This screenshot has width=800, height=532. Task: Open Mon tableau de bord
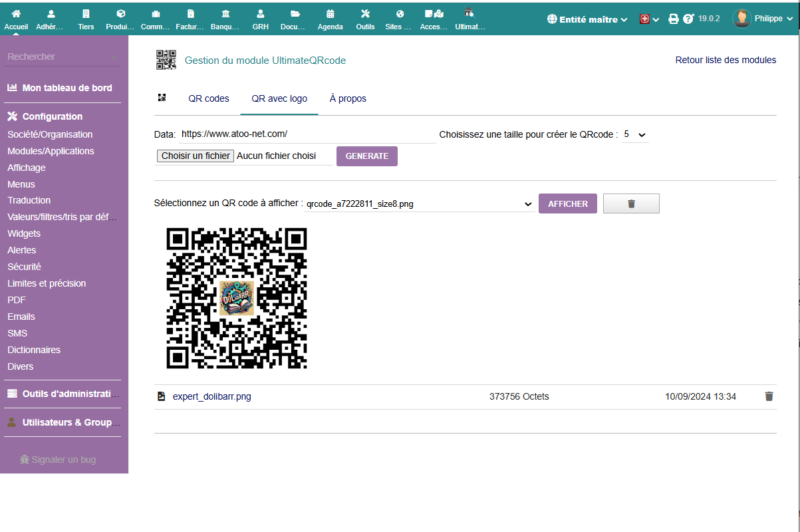pyautogui.click(x=59, y=88)
